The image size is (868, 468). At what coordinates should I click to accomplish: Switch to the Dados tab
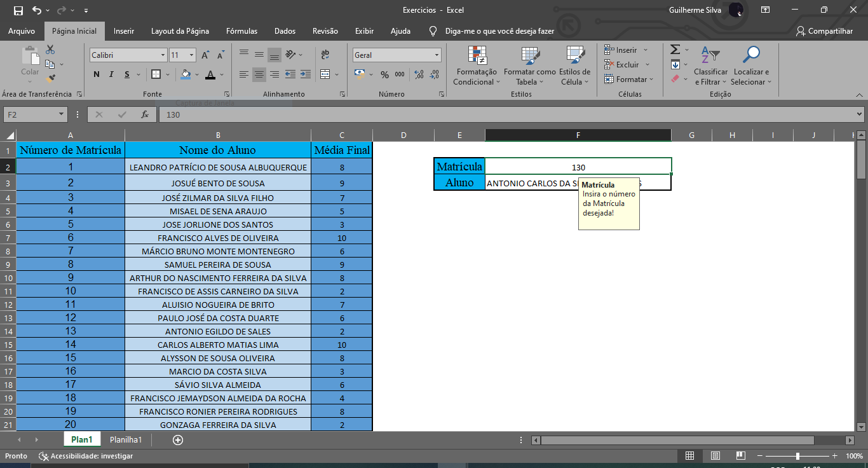pyautogui.click(x=285, y=31)
